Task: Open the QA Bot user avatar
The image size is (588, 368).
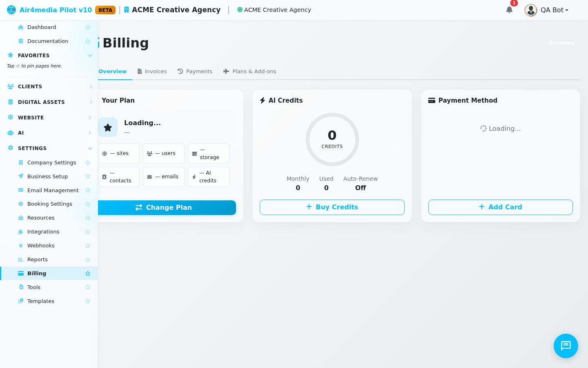Action: pos(531,10)
